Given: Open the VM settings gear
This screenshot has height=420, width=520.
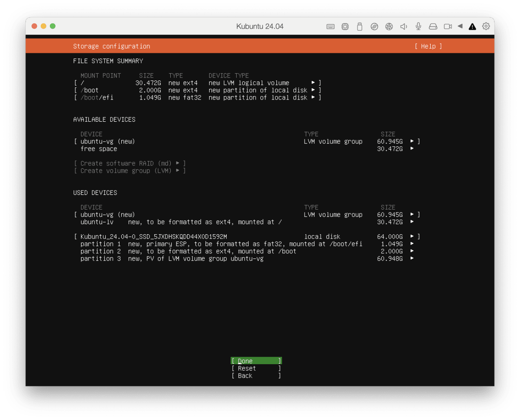Looking at the screenshot, I should pos(486,26).
